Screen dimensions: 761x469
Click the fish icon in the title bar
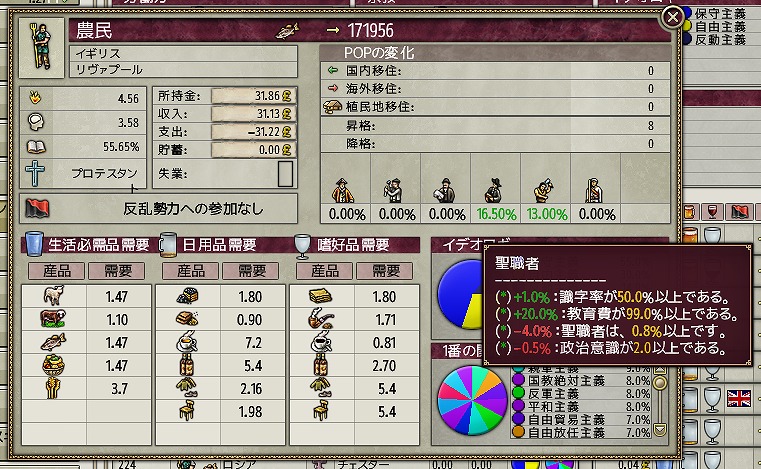(287, 31)
